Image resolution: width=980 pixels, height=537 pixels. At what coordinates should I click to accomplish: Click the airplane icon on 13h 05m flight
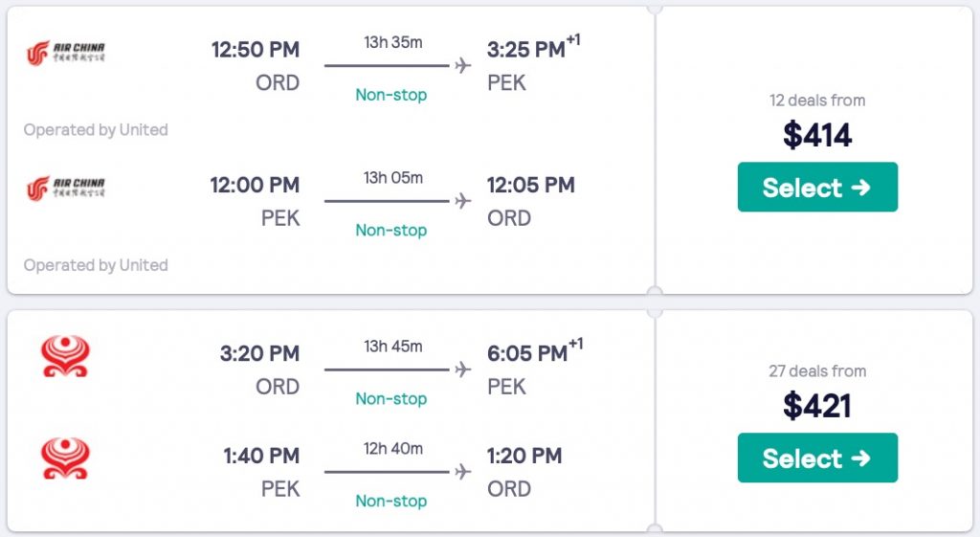point(463,201)
